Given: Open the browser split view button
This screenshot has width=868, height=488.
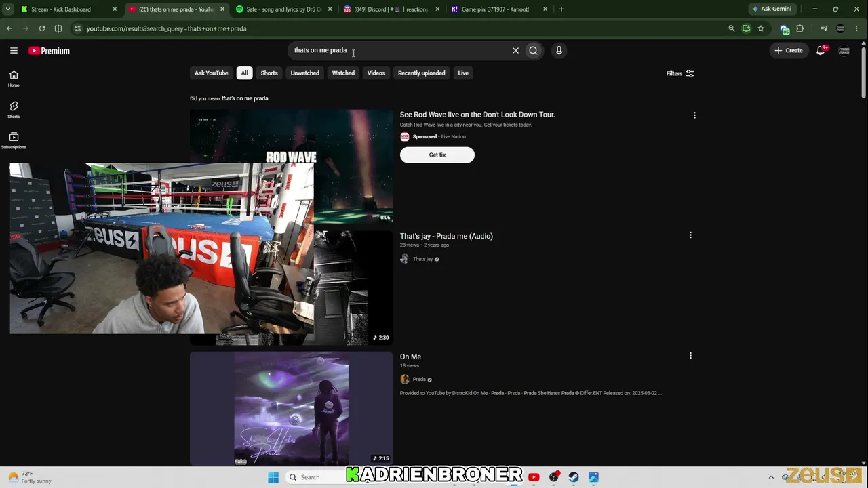Looking at the screenshot, I should 58,28.
